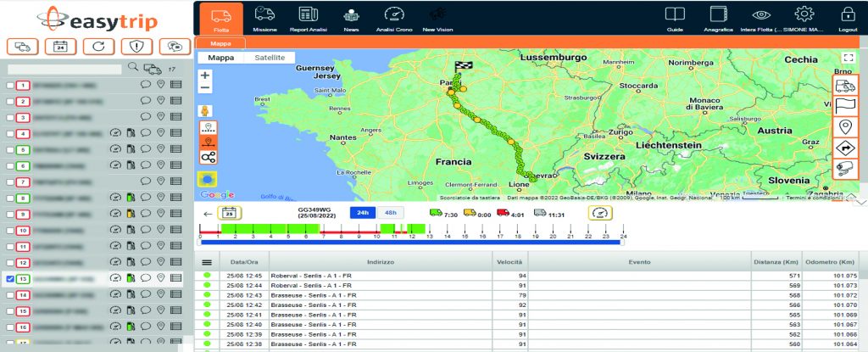Click the Analisi Crono gauge icon
This screenshot has width=868, height=352.
coord(394,18)
